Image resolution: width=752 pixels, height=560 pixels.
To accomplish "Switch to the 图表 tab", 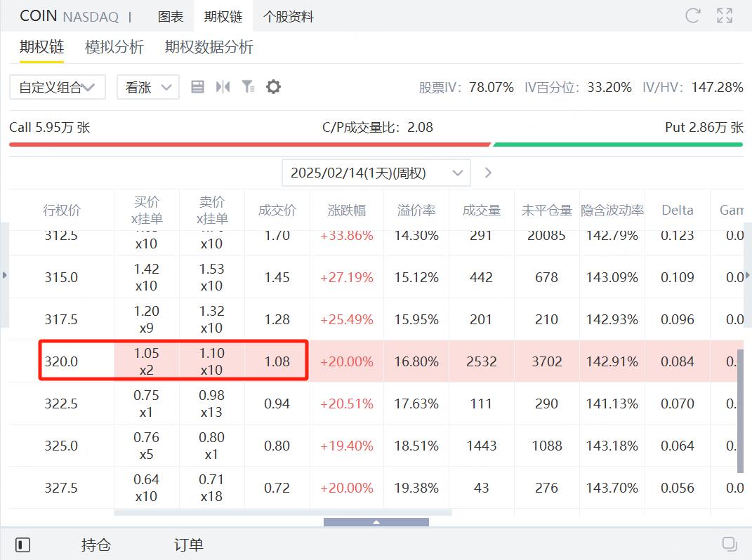I will (x=171, y=17).
